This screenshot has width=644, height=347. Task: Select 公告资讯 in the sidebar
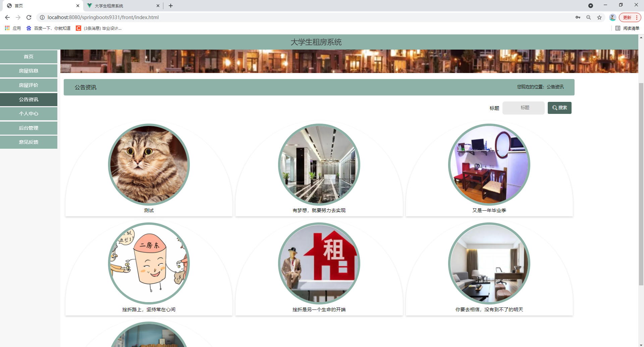tap(29, 99)
